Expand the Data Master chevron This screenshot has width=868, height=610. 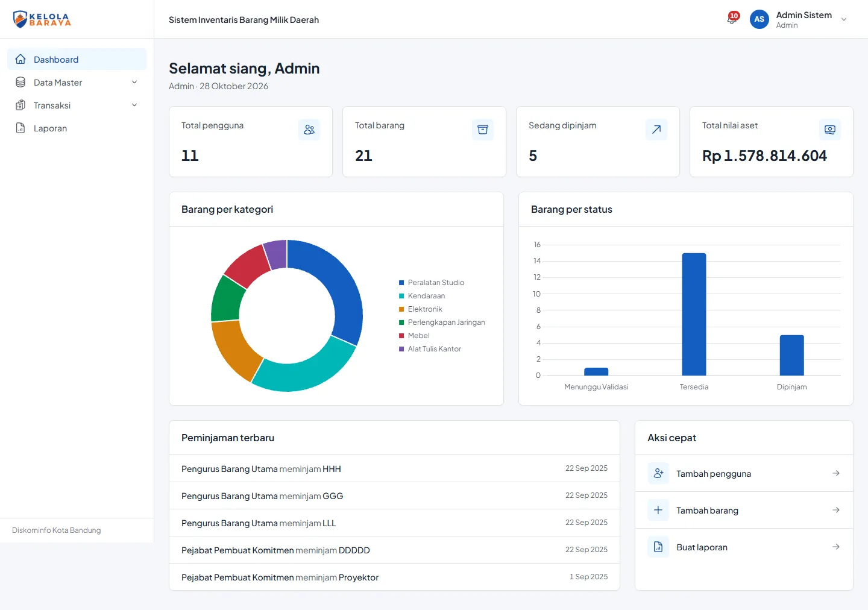(x=134, y=82)
